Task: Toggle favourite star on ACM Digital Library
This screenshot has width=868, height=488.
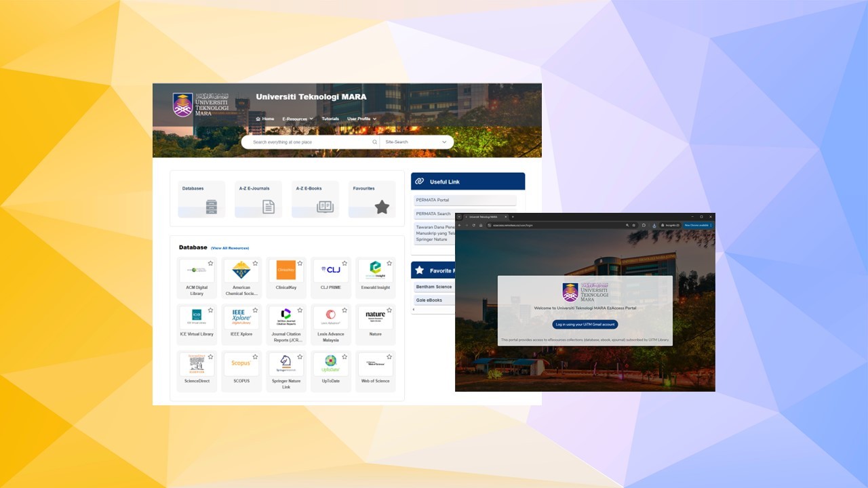Action: pos(210,263)
